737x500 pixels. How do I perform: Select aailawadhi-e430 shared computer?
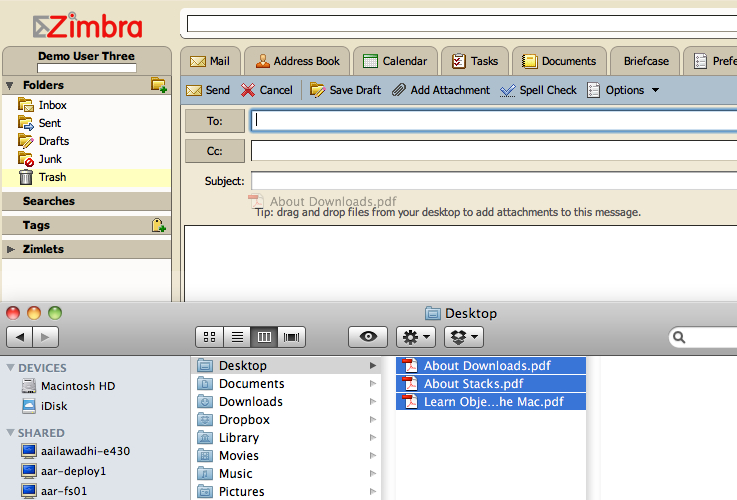pos(76,451)
